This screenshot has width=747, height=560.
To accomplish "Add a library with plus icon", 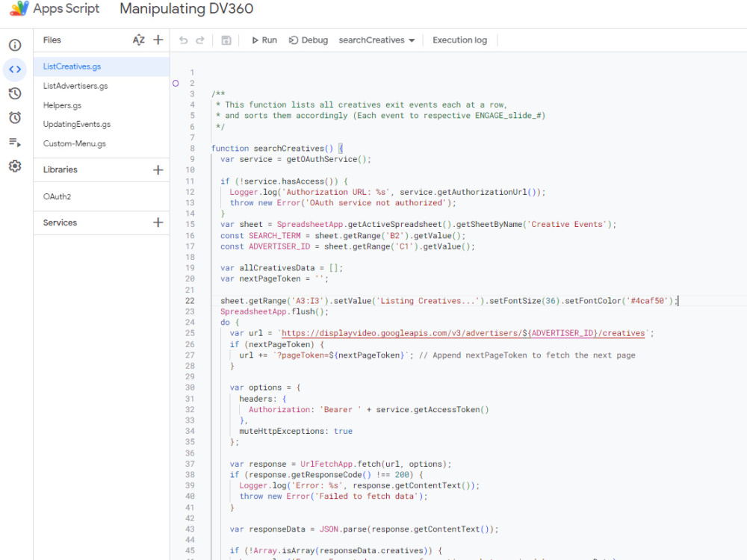I will [x=158, y=170].
